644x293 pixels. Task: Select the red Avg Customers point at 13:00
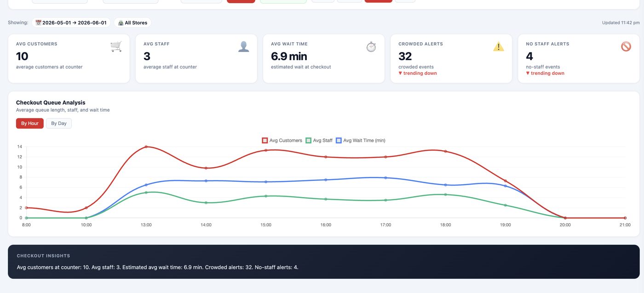146,147
